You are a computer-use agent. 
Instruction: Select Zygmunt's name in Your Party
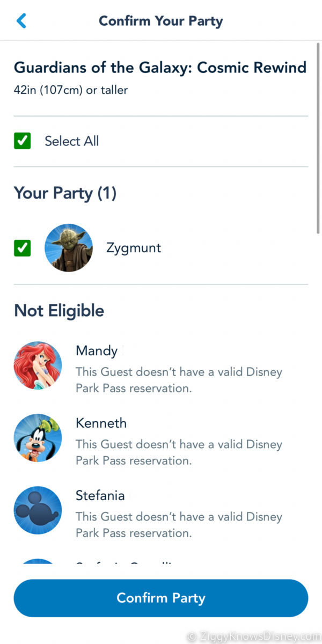pyautogui.click(x=133, y=247)
